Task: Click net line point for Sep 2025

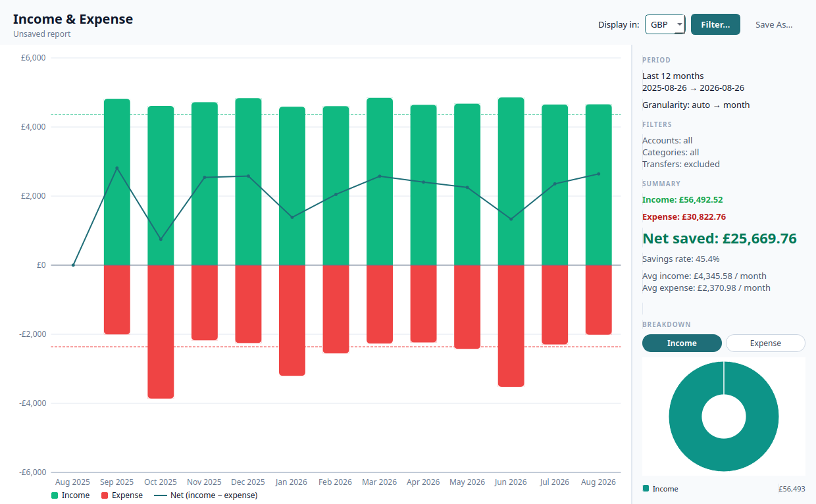Action: (117, 168)
